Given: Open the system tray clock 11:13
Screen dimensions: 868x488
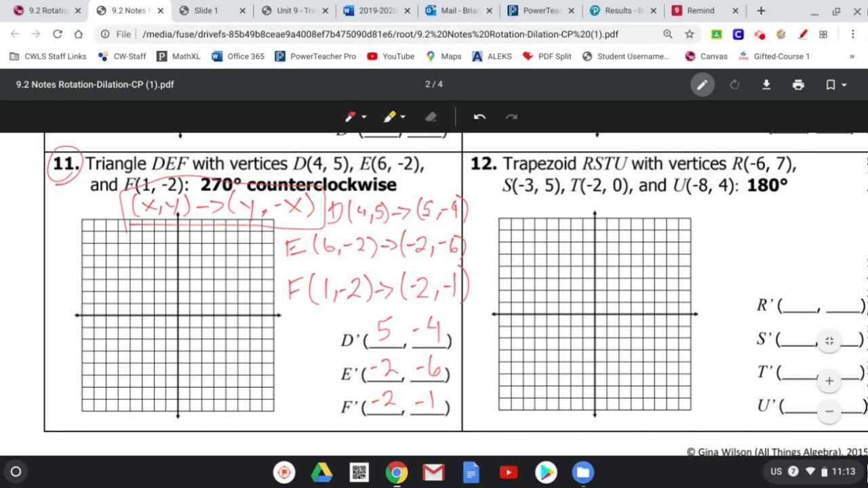Looking at the screenshot, I should 844,472.
